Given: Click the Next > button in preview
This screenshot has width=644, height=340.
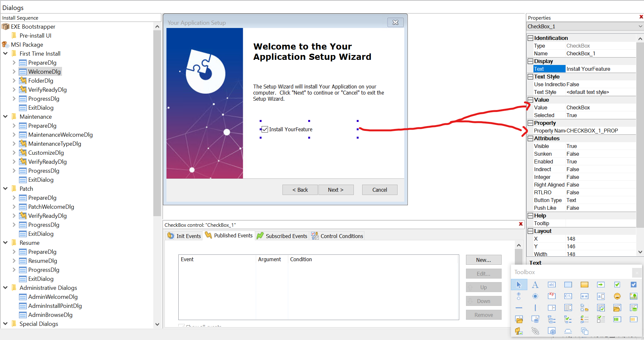Looking at the screenshot, I should coord(336,190).
